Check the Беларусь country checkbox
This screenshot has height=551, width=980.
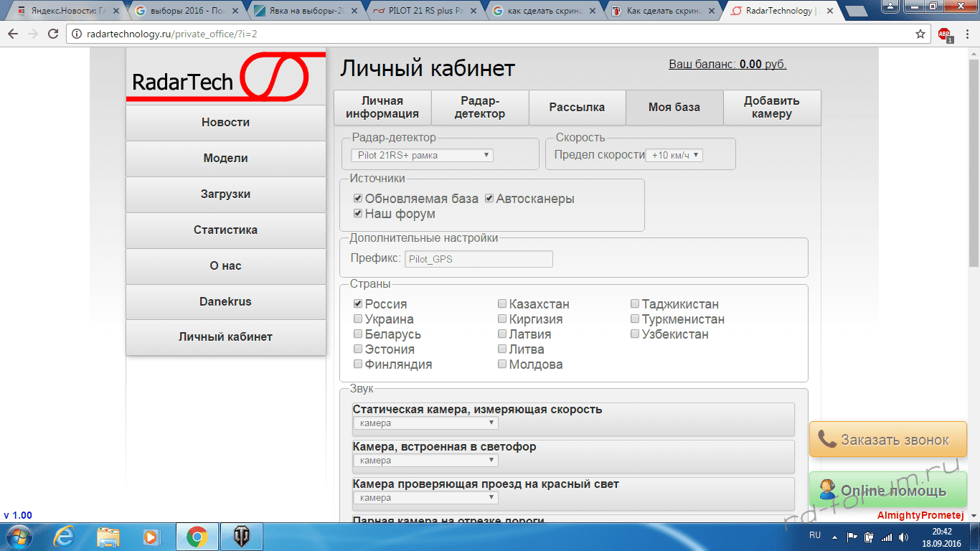click(x=358, y=334)
